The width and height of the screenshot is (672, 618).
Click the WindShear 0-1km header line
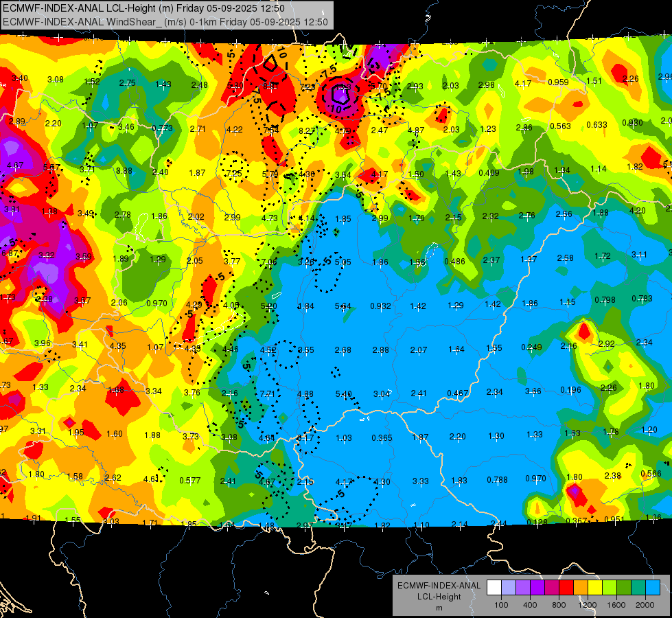(165, 22)
